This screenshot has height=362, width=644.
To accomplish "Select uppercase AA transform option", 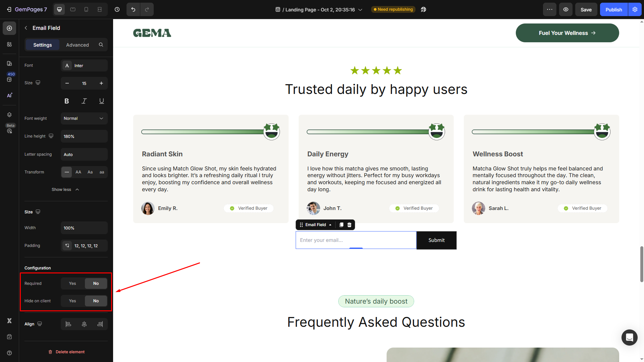I will click(x=78, y=172).
